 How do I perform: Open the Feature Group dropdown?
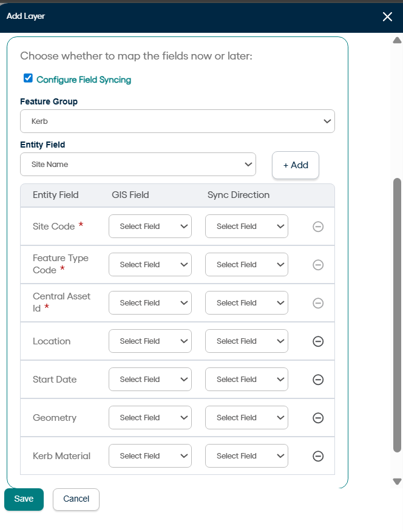click(x=177, y=121)
